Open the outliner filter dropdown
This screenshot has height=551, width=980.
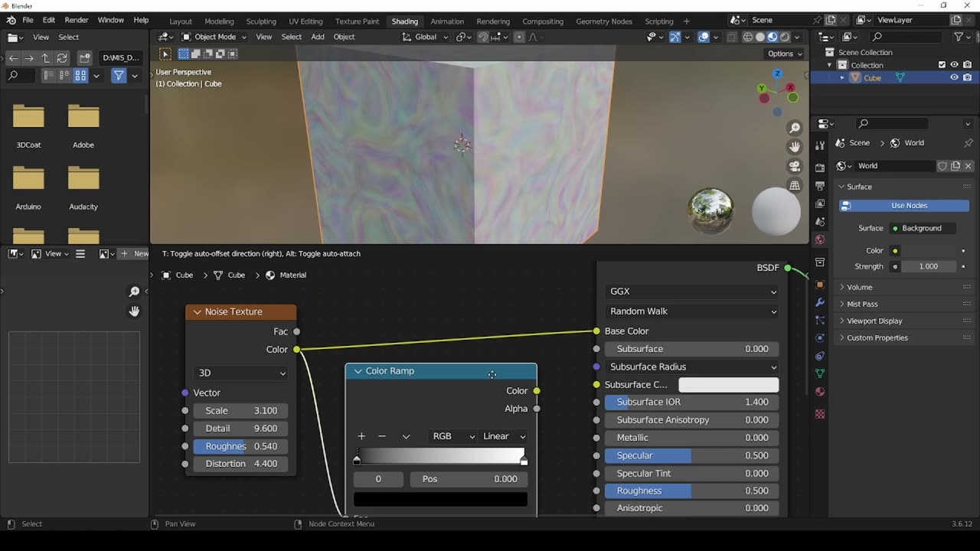962,37
